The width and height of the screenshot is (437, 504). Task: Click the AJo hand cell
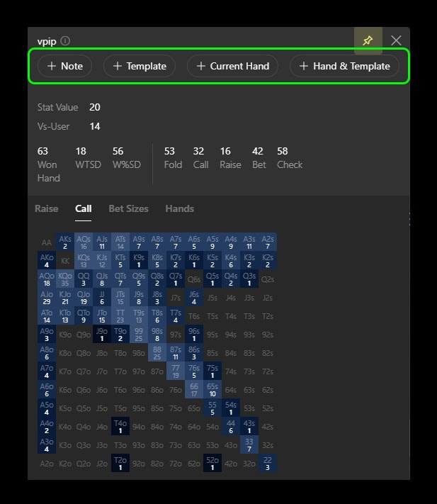[47, 297]
